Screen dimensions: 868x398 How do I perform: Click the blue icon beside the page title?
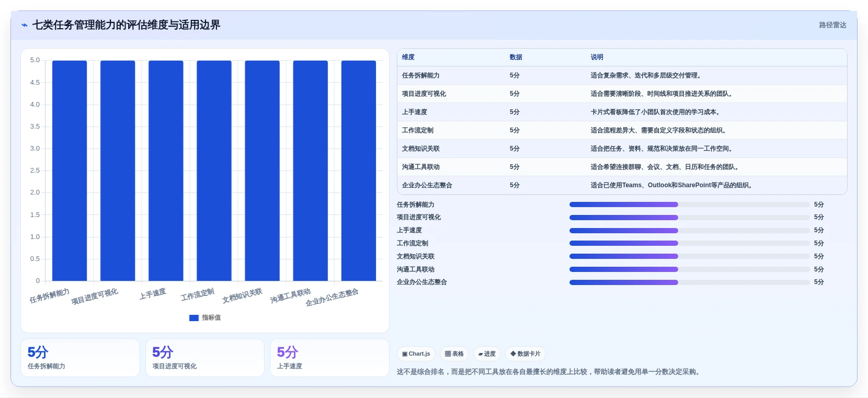point(25,25)
